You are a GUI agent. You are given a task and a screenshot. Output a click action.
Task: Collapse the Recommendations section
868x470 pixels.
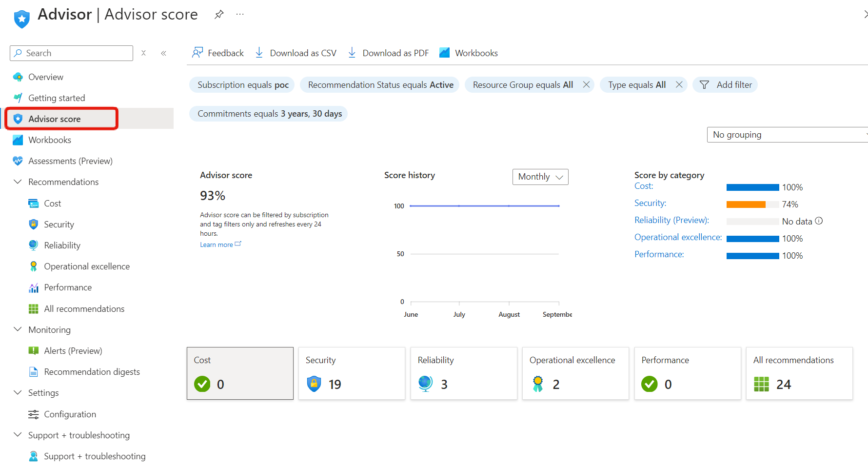pyautogui.click(x=18, y=182)
